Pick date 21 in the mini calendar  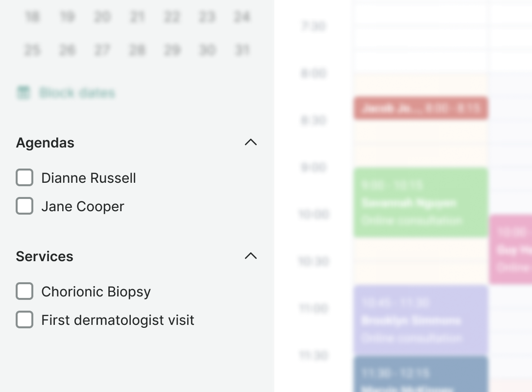tap(137, 17)
